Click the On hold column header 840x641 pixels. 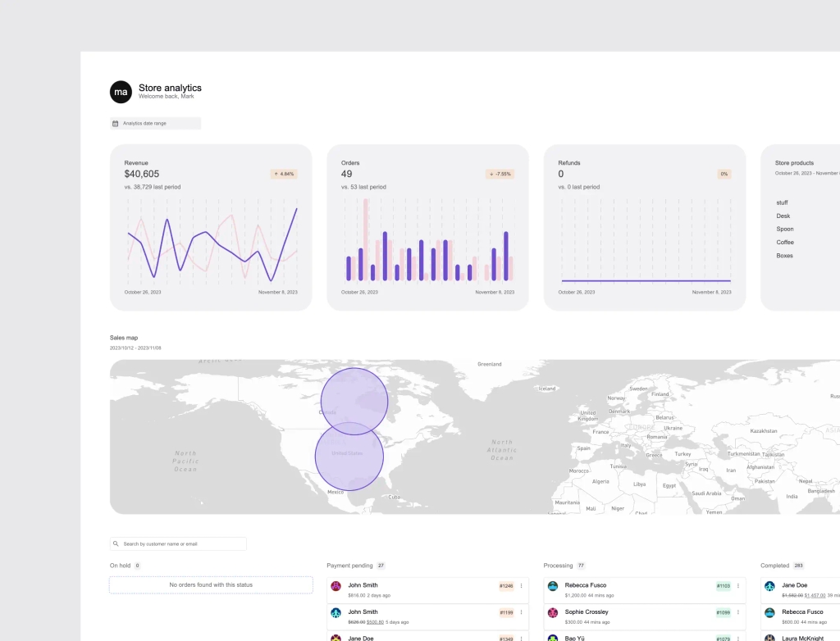(x=120, y=566)
